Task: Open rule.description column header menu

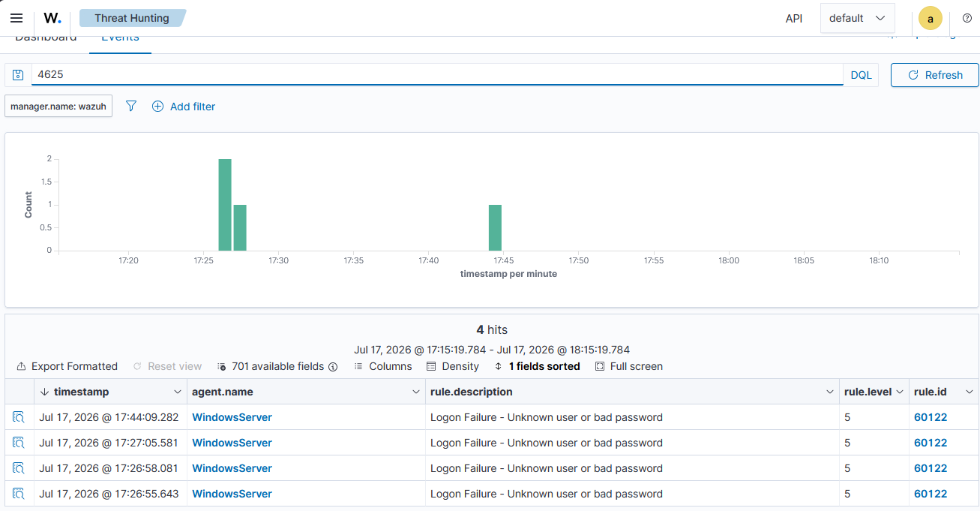Action: [830, 392]
